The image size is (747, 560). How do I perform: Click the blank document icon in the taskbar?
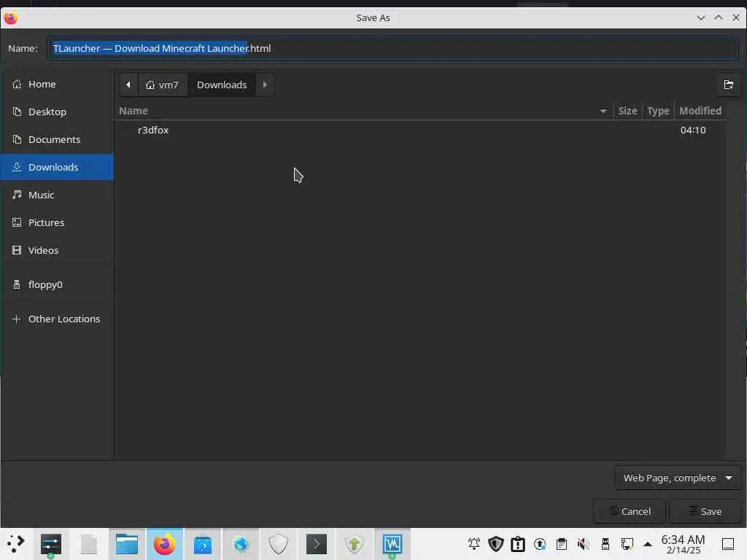click(89, 544)
